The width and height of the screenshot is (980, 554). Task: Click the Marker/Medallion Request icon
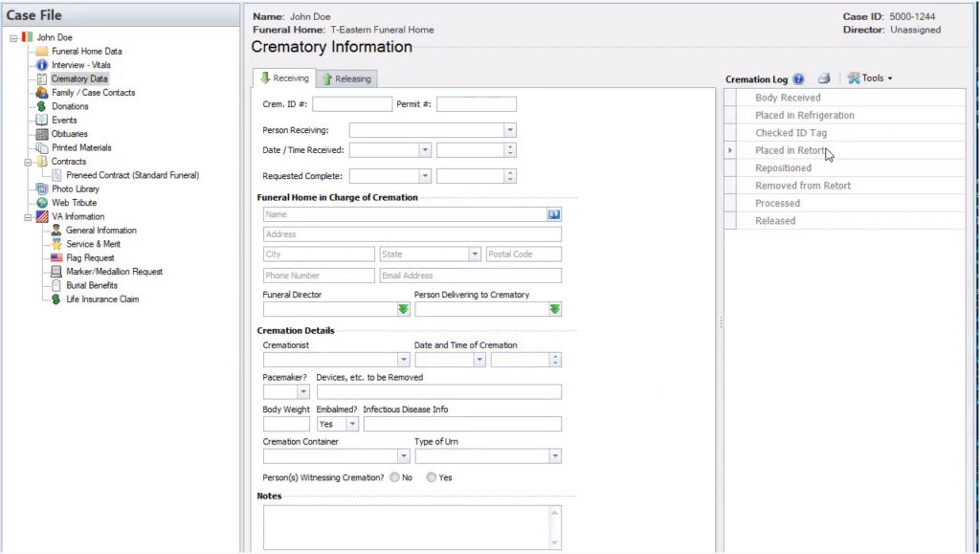click(56, 271)
